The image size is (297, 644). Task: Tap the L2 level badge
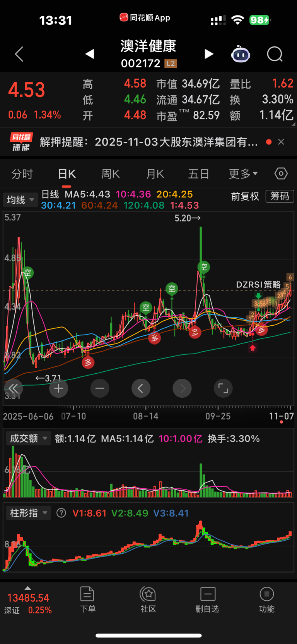coord(171,64)
